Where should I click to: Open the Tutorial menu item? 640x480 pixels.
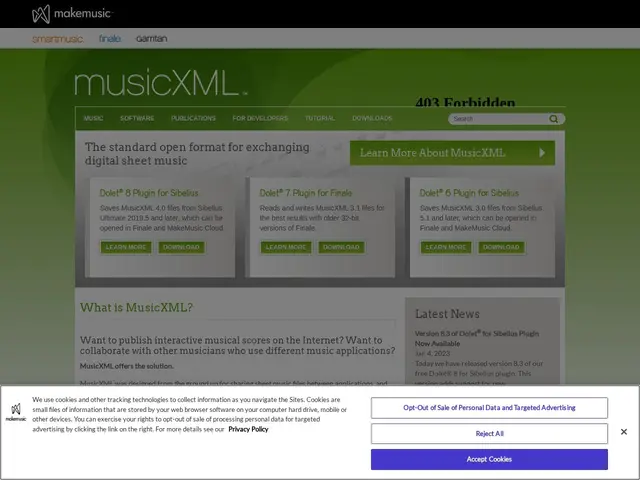coord(320,118)
